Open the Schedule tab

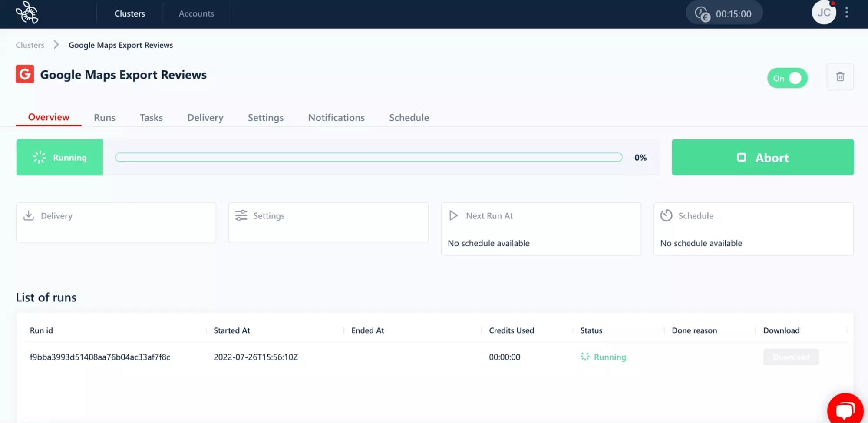pos(409,118)
